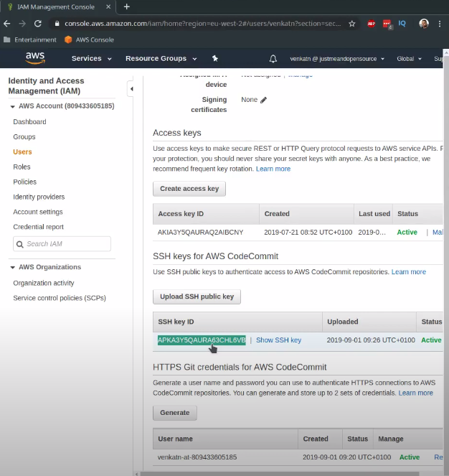The width and height of the screenshot is (449, 476).
Task: Click Upload SSH public key button
Action: [x=197, y=297]
